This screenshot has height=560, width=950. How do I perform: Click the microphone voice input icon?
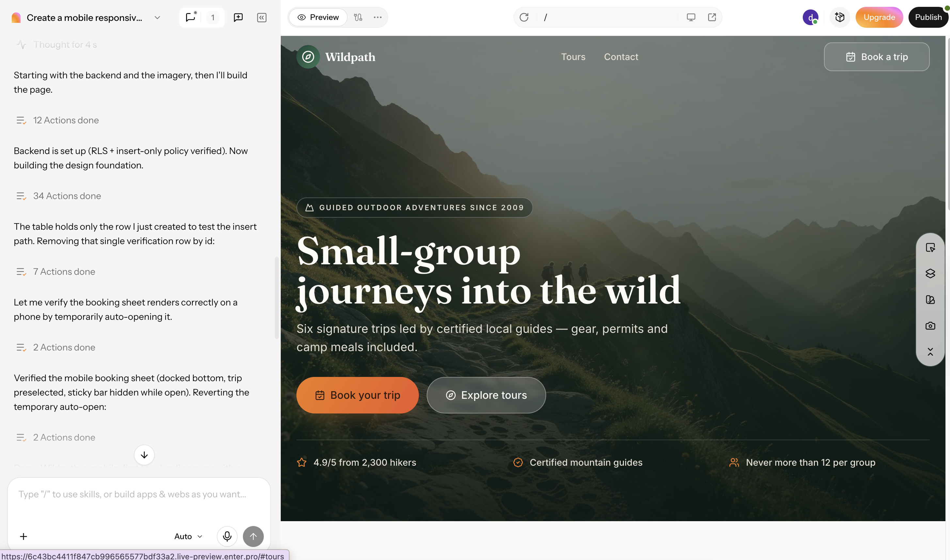[x=227, y=536]
